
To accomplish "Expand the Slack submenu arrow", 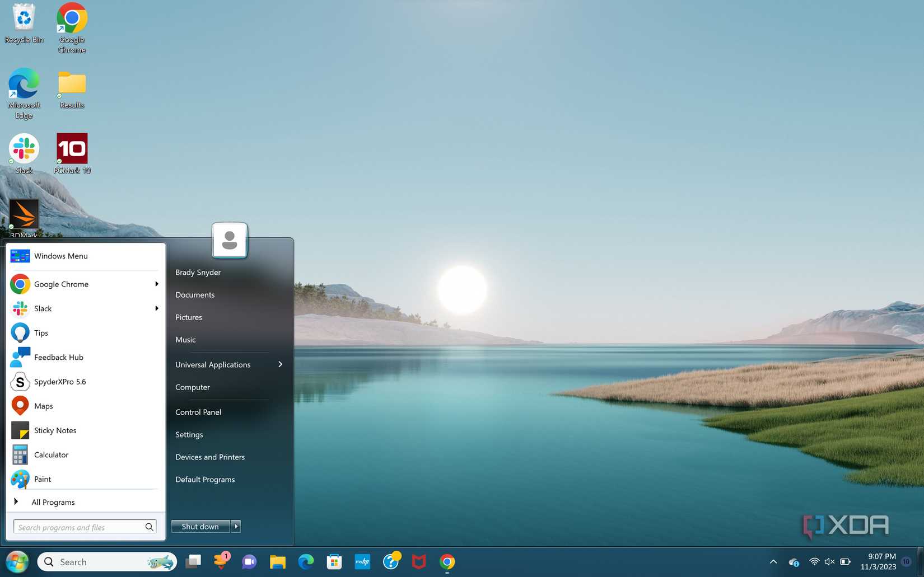I will pos(157,308).
